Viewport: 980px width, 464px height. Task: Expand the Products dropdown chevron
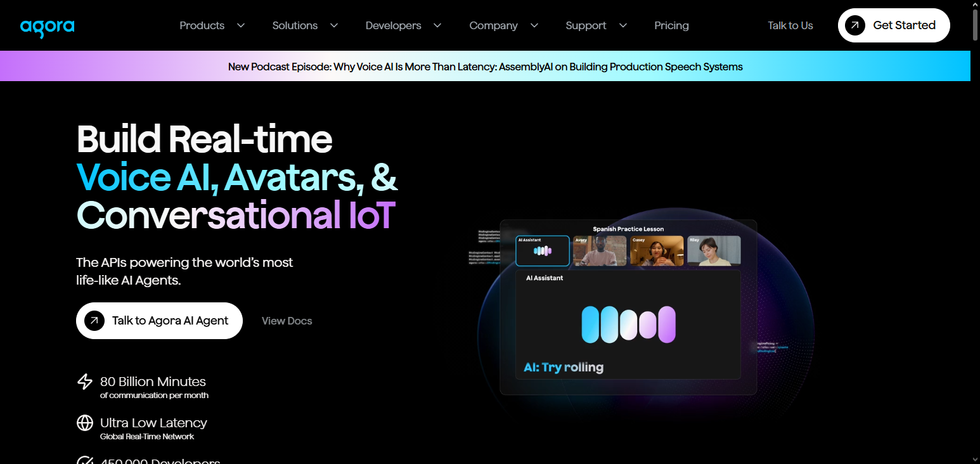tap(241, 25)
